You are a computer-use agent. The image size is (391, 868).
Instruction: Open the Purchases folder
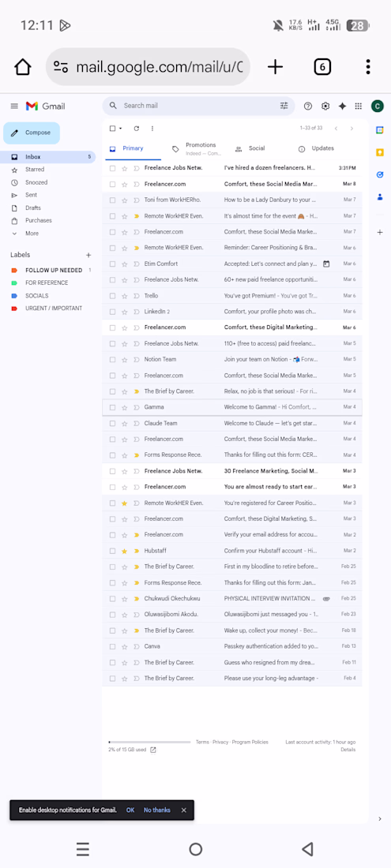(38, 220)
